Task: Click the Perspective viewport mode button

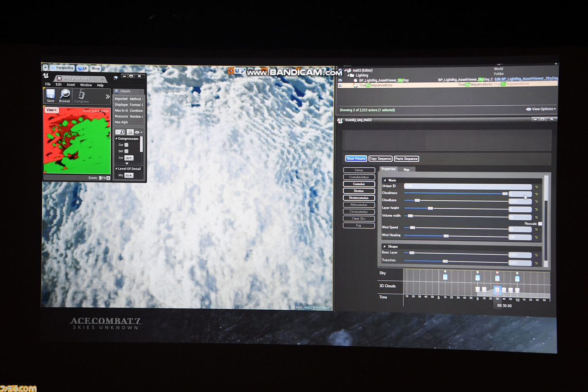Action: pyautogui.click(x=62, y=68)
